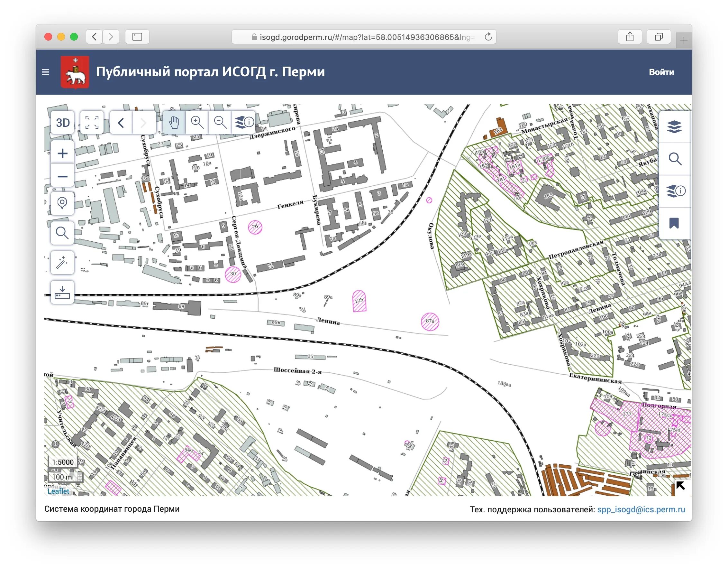
Task: Click the Дзержинского street label
Action: point(272,132)
